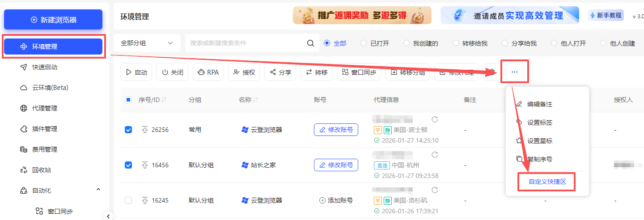Image resolution: width=644 pixels, height=220 pixels.
Task: Open the 新手教程 link
Action: (x=606, y=15)
